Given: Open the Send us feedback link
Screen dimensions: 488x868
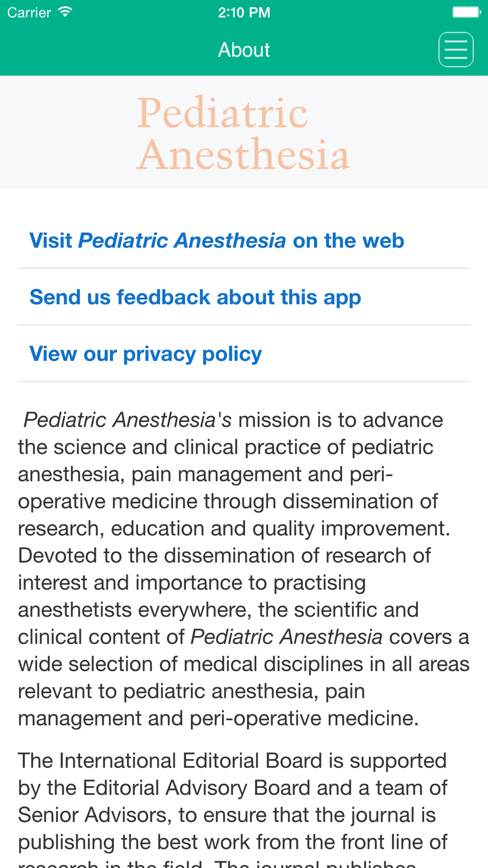Looking at the screenshot, I should (x=195, y=297).
